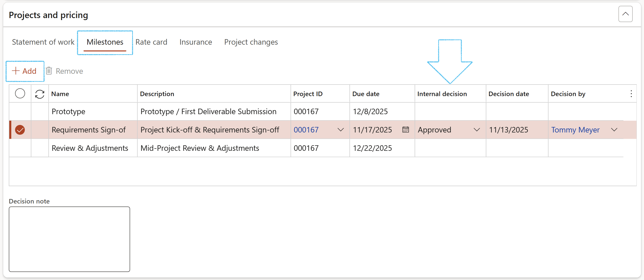Switch to Statement of work tab
This screenshot has width=644, height=280.
[43, 42]
